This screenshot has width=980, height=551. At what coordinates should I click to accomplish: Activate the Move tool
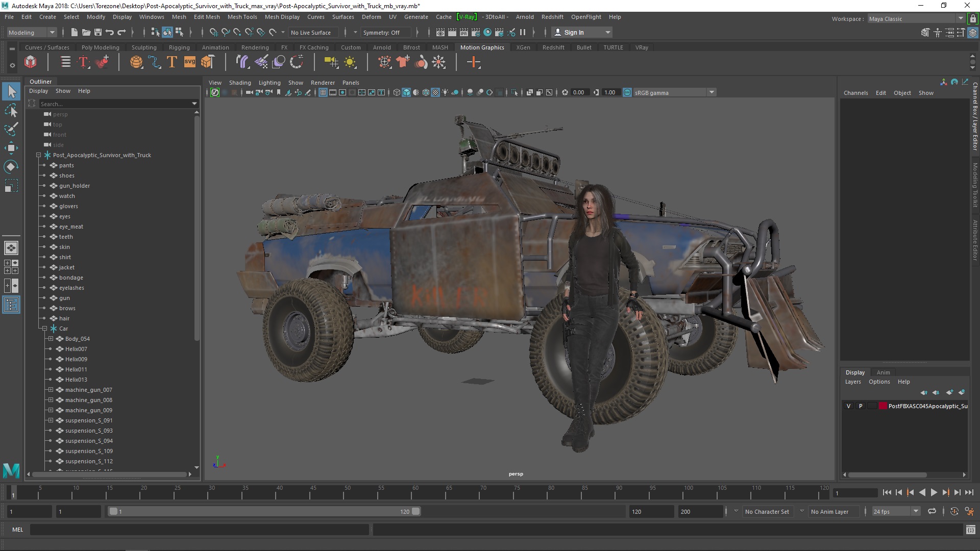coord(11,148)
